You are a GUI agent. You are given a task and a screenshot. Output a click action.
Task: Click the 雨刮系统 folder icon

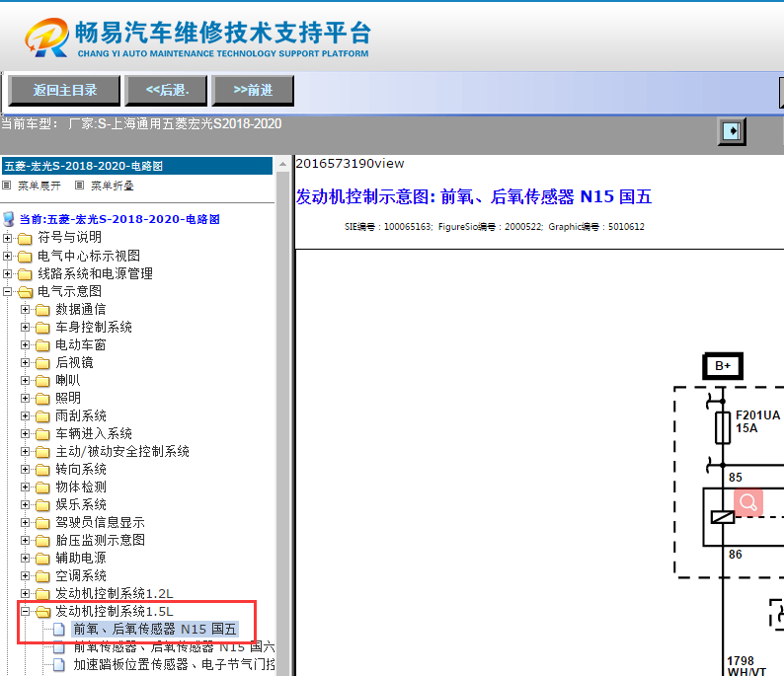(43, 416)
